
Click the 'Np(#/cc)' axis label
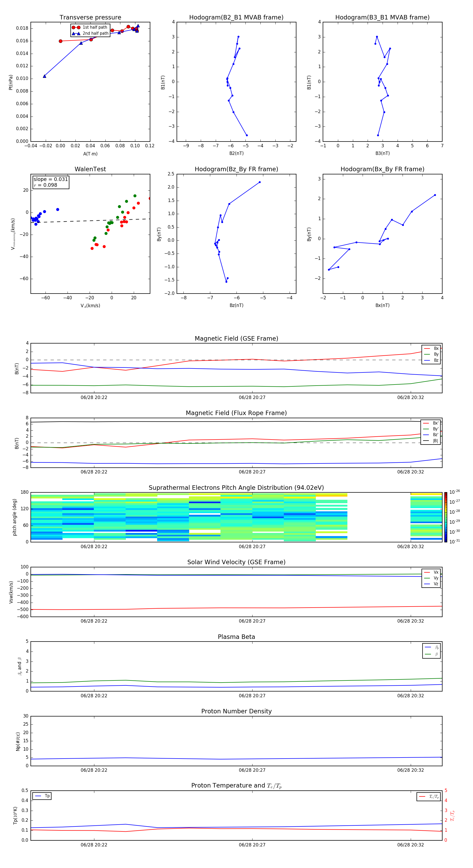point(18,741)
